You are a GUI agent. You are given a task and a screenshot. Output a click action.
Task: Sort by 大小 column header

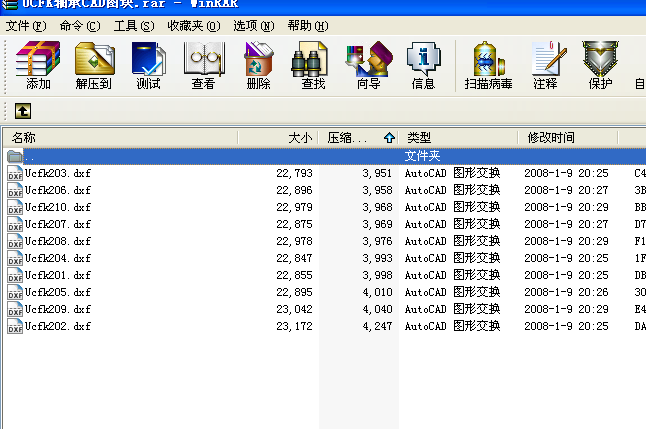coord(278,138)
